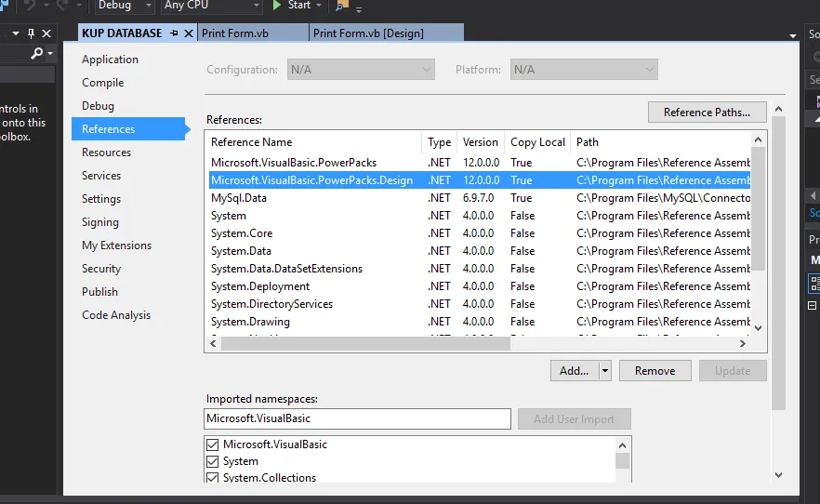The image size is (820, 504).
Task: Open the Compile settings page
Action: [102, 83]
